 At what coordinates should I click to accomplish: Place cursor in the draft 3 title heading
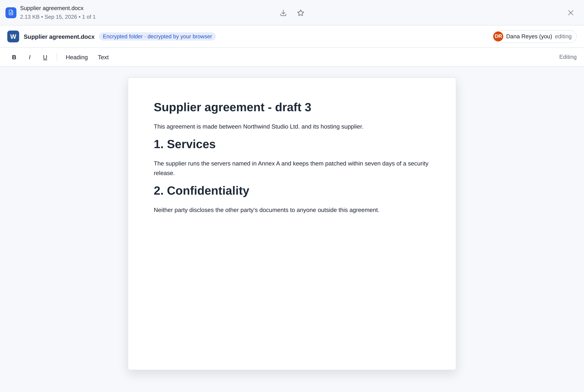[x=232, y=107]
